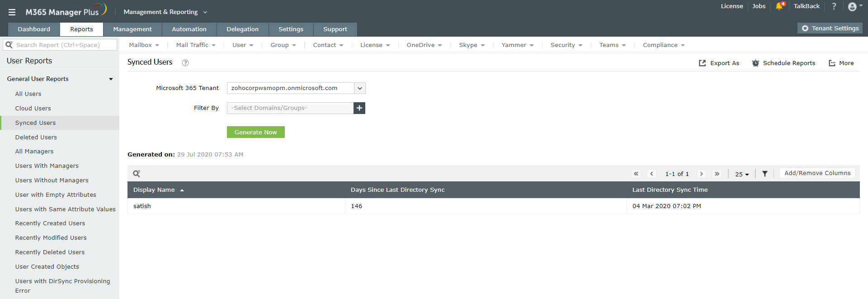Expand the OneDrive reports dropdown

point(424,45)
